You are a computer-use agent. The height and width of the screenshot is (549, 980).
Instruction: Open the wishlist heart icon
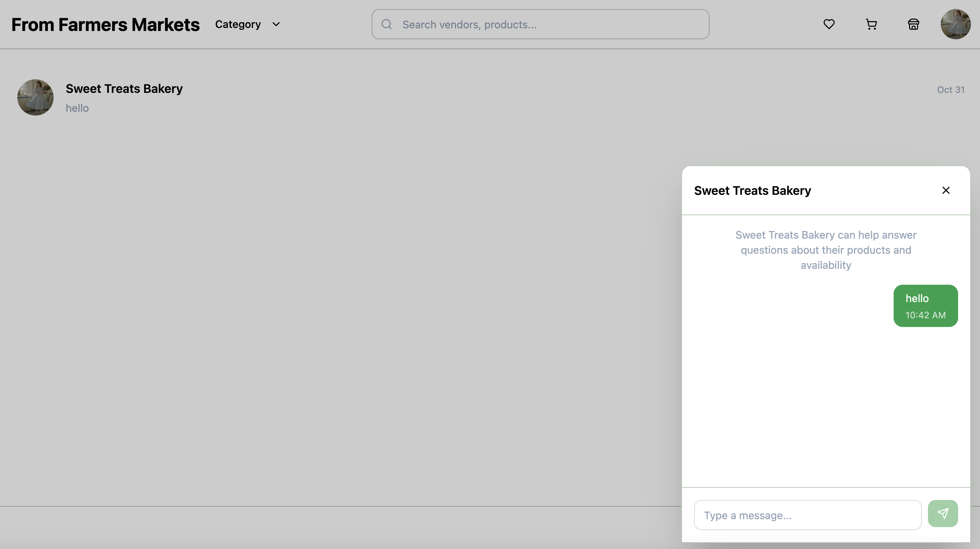(x=829, y=25)
